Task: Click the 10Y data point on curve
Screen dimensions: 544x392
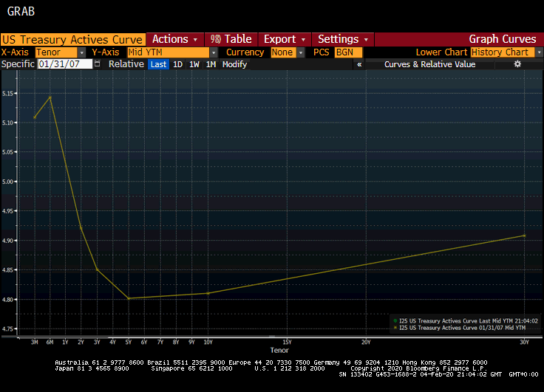Action: pyautogui.click(x=208, y=293)
